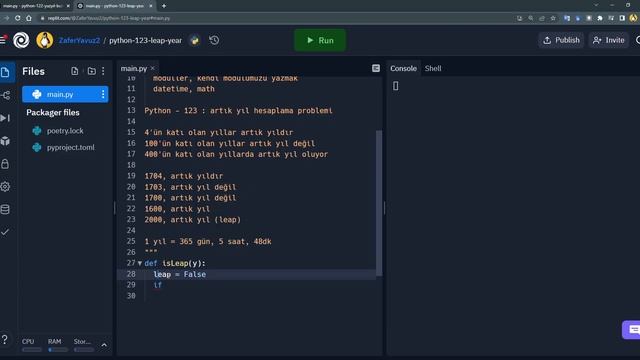Open a new browser tab

point(164,6)
